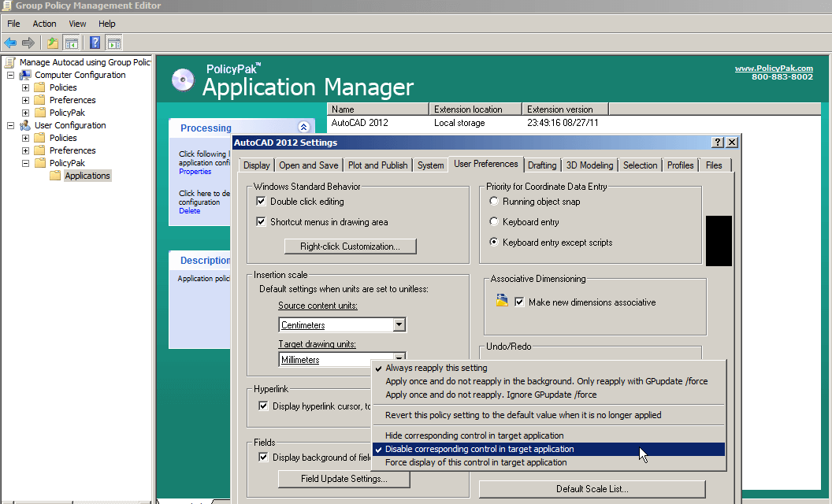Click the dialog's question-mark help button
This screenshot has width=832, height=504.
pos(718,143)
